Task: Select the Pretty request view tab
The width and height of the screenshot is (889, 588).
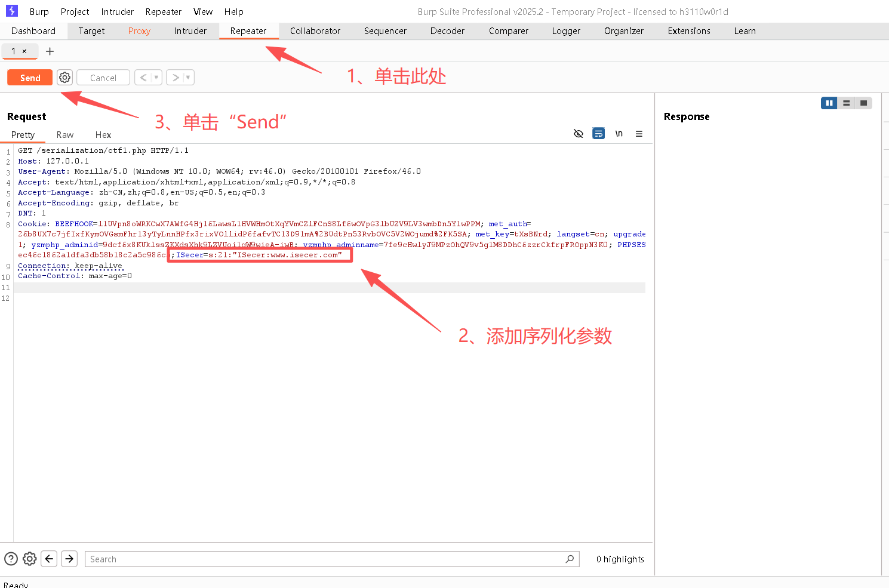Action: [23, 135]
